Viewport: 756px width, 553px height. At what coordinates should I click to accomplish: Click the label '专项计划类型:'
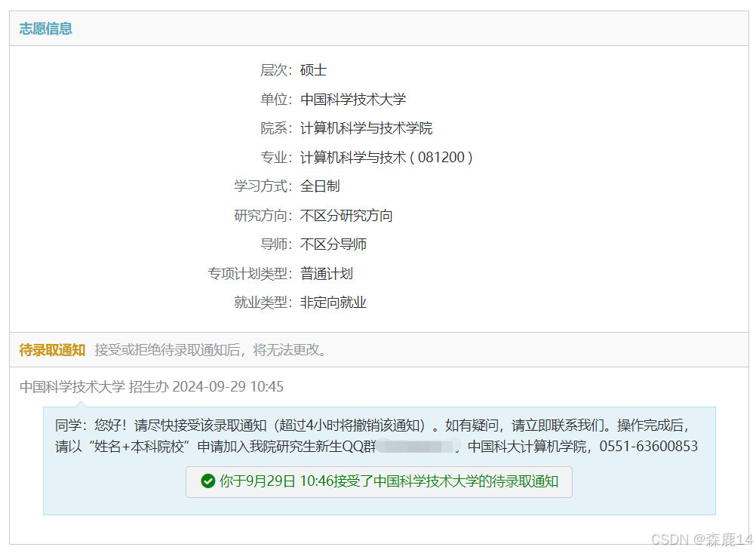(x=250, y=273)
